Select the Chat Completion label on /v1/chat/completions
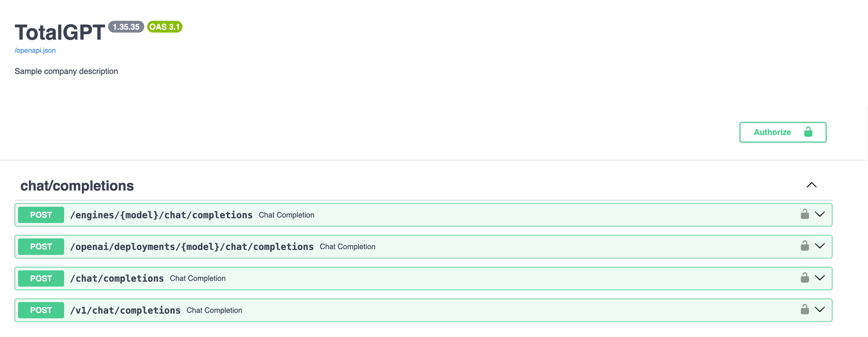This screenshot has width=868, height=337. click(214, 310)
